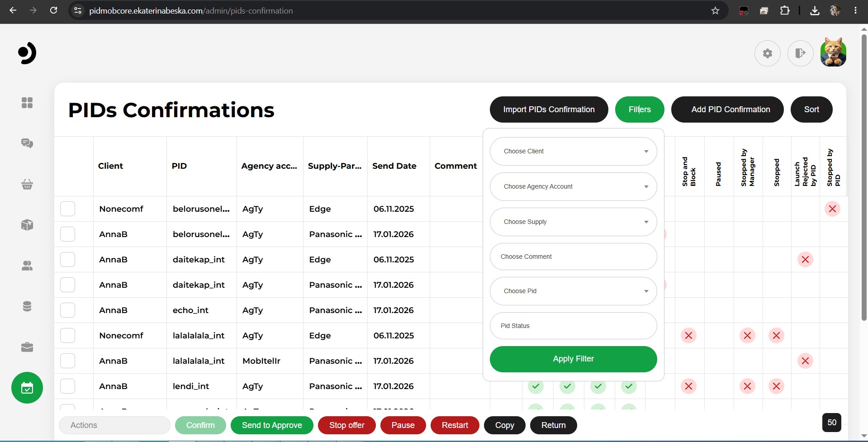Go back with browser back arrow
868x442 pixels.
tap(13, 10)
